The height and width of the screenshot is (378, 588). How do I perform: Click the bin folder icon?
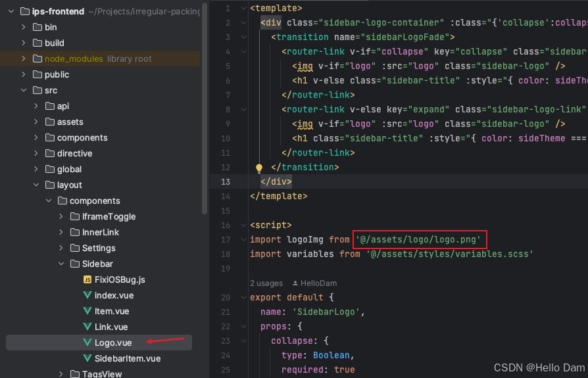pos(37,28)
